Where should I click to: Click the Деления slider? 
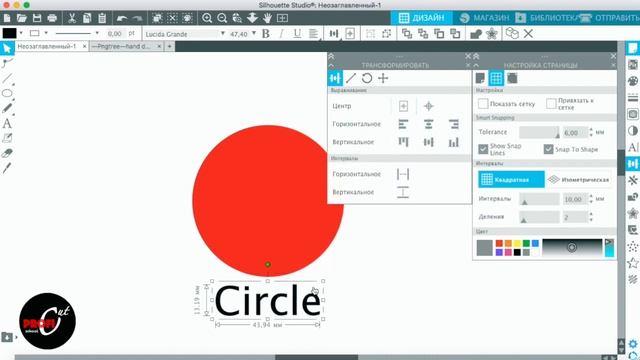(x=539, y=217)
